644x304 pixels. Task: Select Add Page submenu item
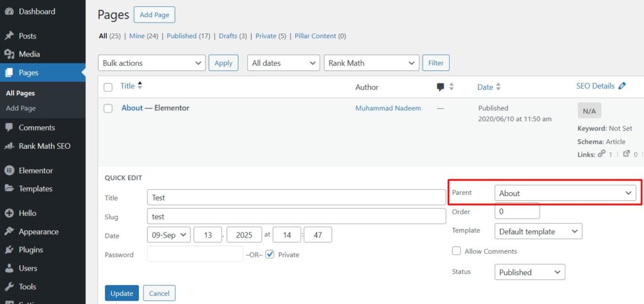point(21,108)
